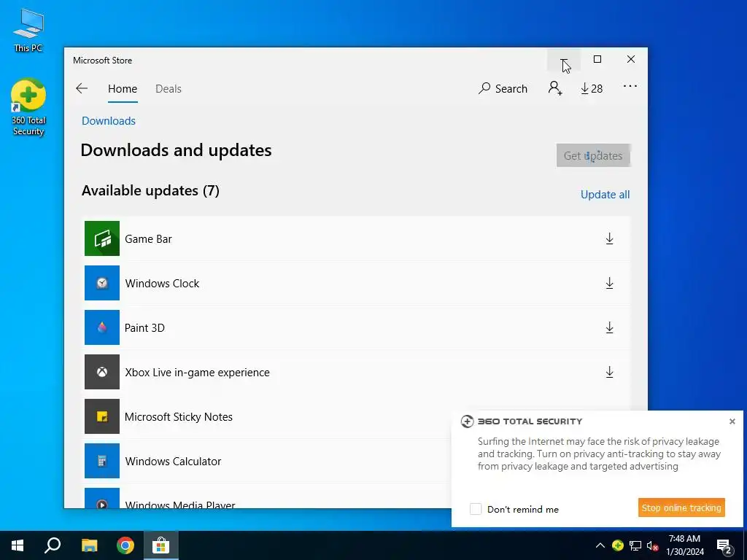Maximize the Microsoft Store window
The height and width of the screenshot is (560, 747).
tap(597, 59)
